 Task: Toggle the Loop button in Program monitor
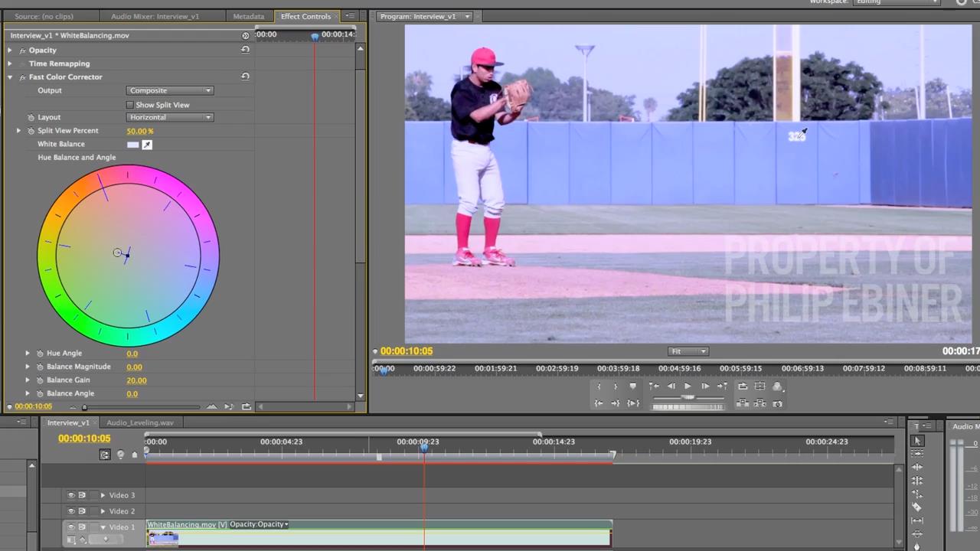(743, 386)
